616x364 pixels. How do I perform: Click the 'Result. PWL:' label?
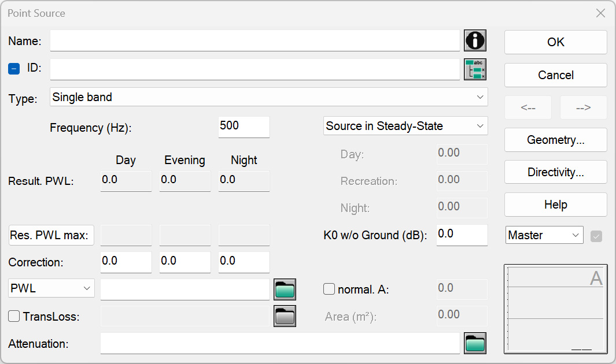pyautogui.click(x=41, y=181)
